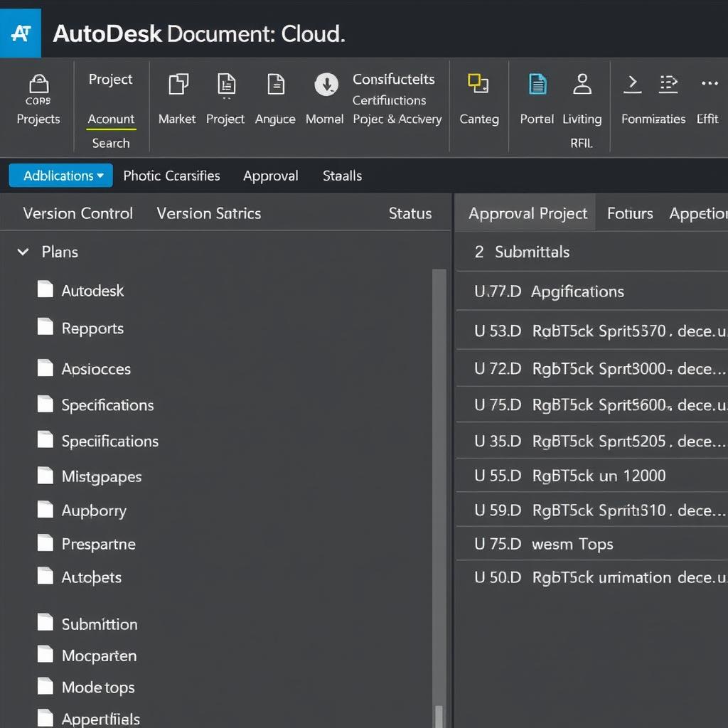The width and height of the screenshot is (728, 728).
Task: Select the U 75.D wesm Tops row
Action: click(592, 544)
